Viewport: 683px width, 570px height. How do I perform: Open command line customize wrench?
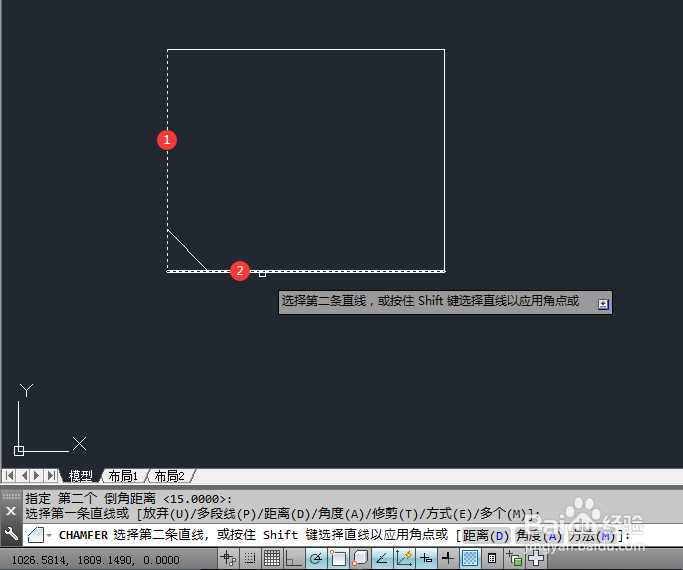point(11,534)
